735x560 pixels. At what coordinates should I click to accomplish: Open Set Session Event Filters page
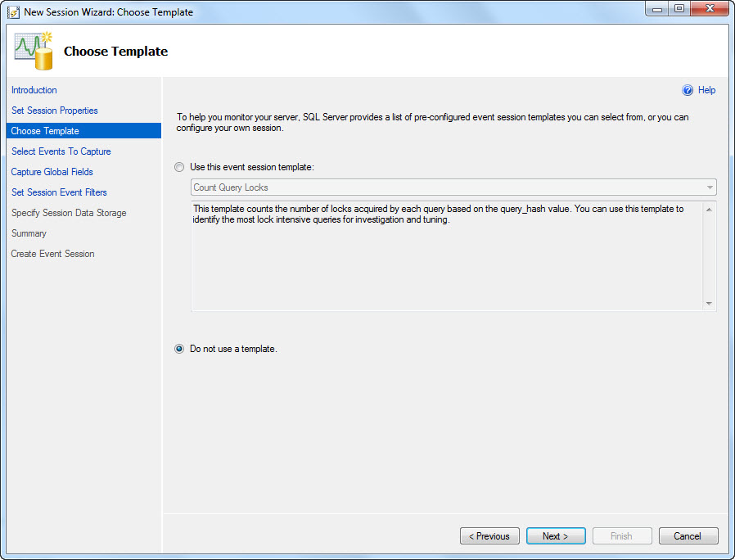(x=59, y=192)
